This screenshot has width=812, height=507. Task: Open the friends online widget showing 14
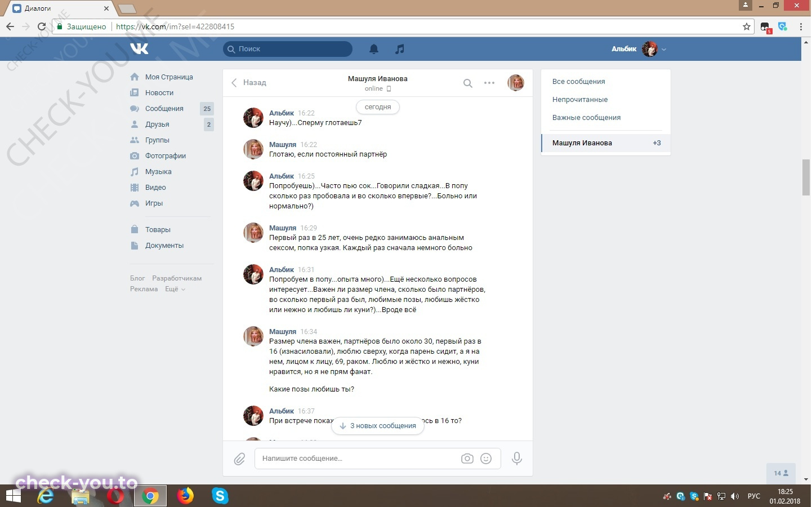(781, 473)
